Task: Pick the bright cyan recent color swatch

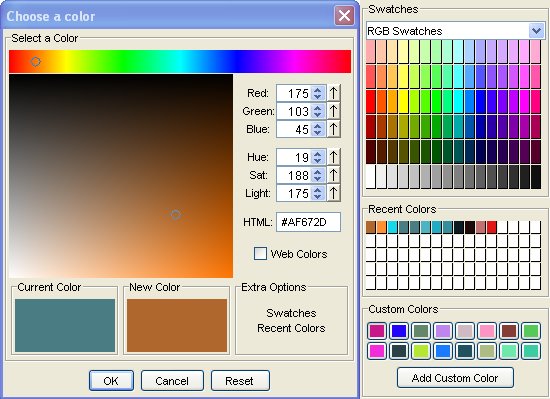Action: tap(393, 227)
